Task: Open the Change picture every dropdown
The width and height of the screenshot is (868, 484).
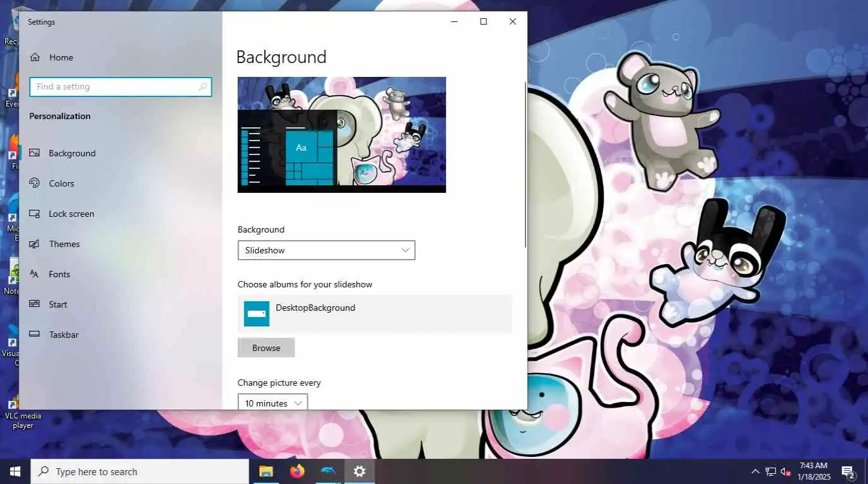Action: coord(273,402)
